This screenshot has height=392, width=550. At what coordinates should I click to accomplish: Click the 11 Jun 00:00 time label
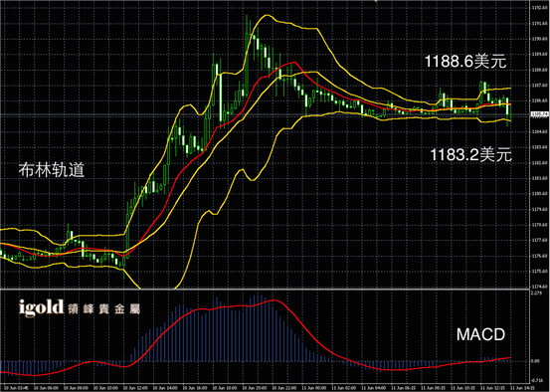(x=314, y=388)
